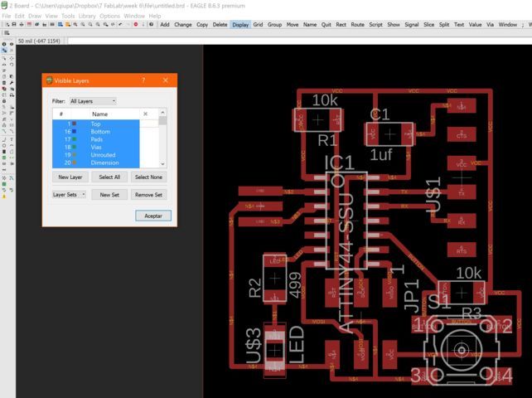
Task: Toggle the Unrouted layer row
Action: [x=95, y=155]
